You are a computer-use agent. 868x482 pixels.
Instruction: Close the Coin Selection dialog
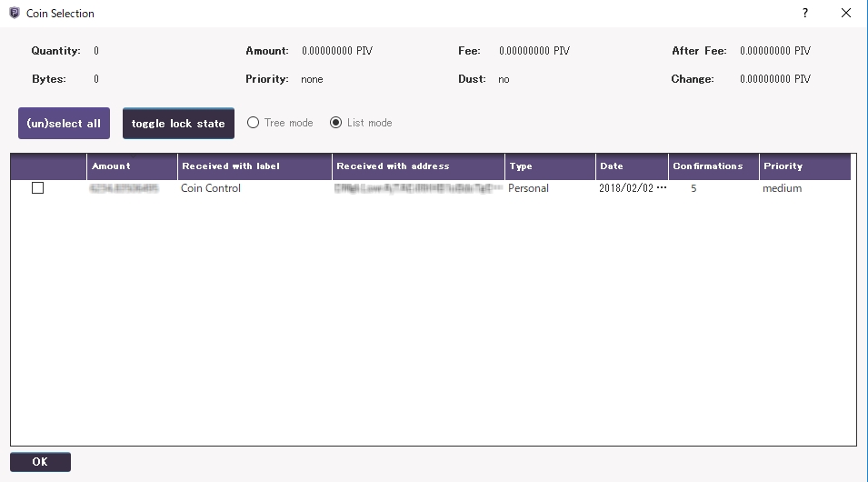[846, 14]
